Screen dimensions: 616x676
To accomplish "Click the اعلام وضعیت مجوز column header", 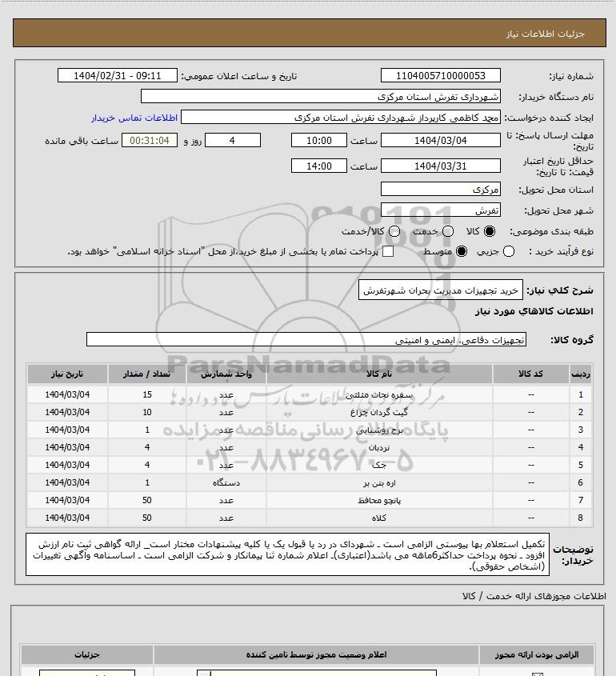I will tap(317, 655).
